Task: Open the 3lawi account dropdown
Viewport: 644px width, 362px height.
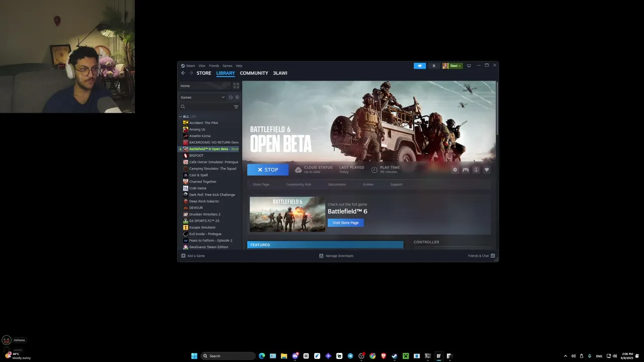Action: (452, 66)
